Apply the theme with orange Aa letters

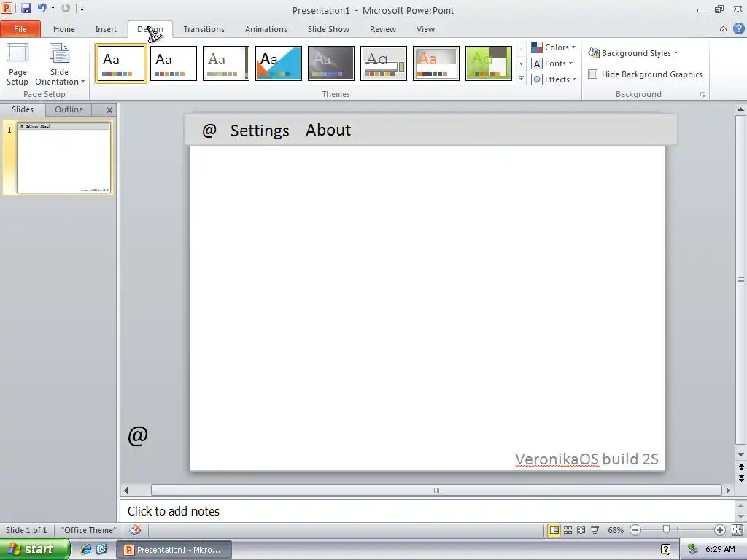click(436, 63)
